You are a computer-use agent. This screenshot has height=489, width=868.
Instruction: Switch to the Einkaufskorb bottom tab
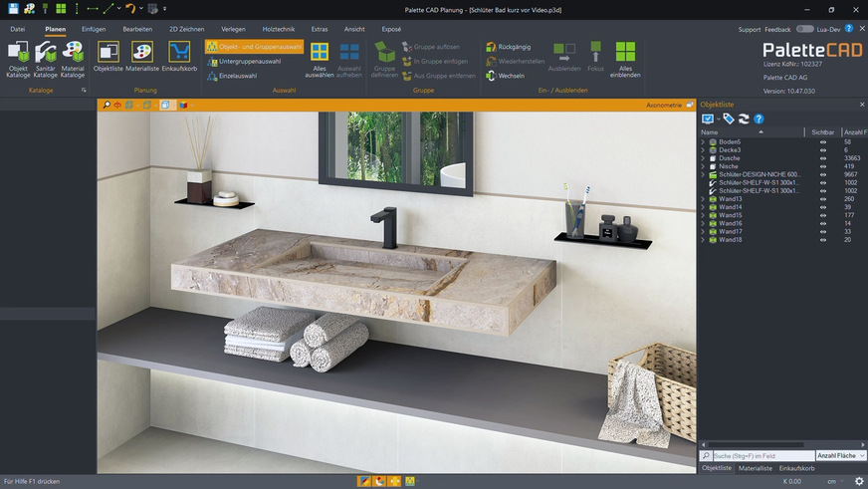click(x=796, y=468)
